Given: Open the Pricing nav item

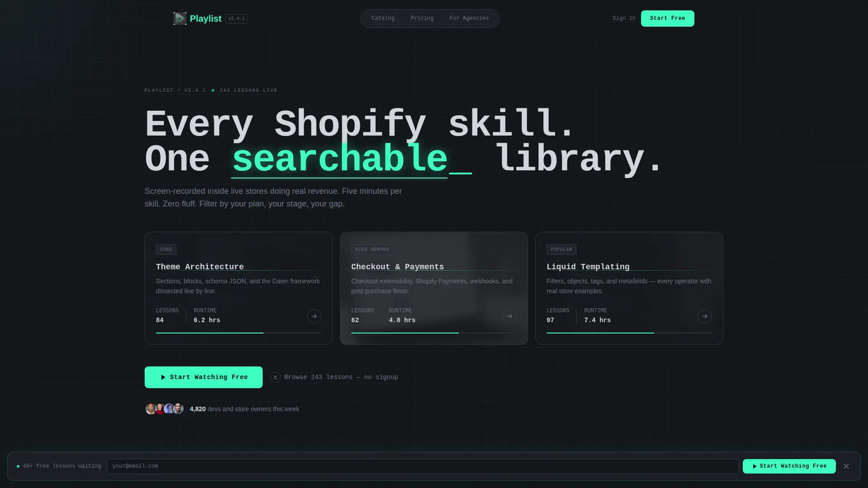Looking at the screenshot, I should coord(422,19).
